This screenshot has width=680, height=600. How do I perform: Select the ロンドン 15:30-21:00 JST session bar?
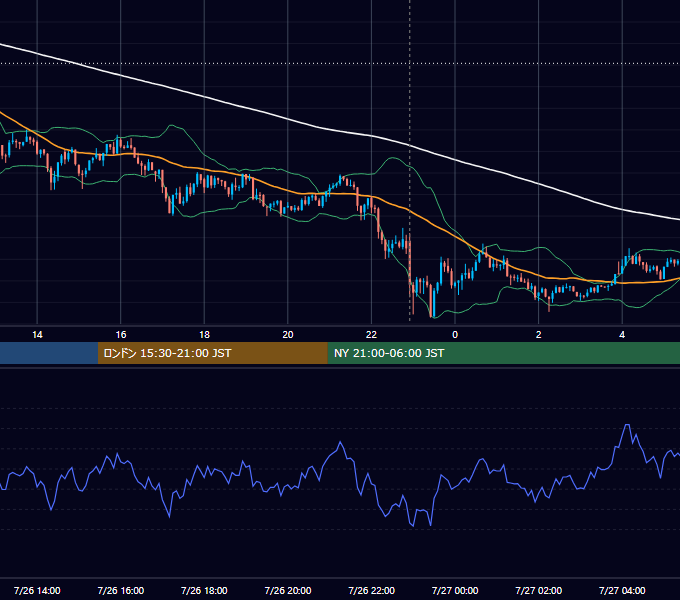[212, 353]
